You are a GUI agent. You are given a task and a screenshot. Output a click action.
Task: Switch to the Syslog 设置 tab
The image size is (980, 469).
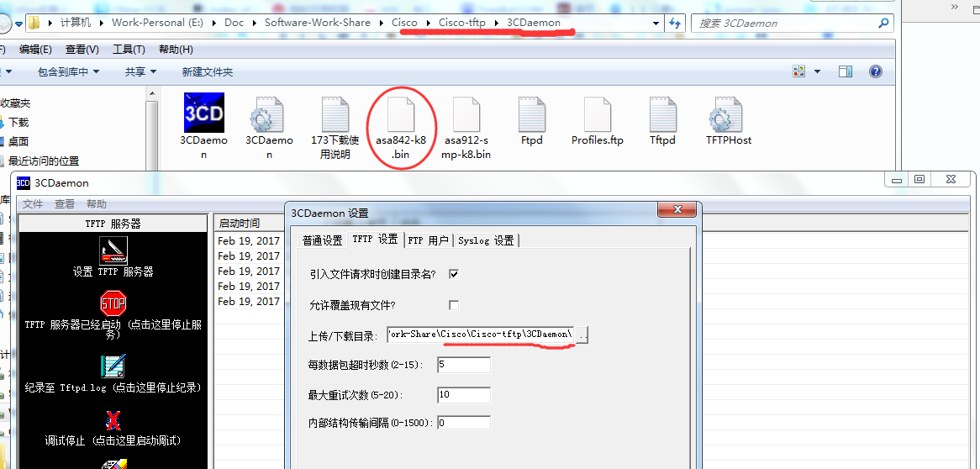487,240
